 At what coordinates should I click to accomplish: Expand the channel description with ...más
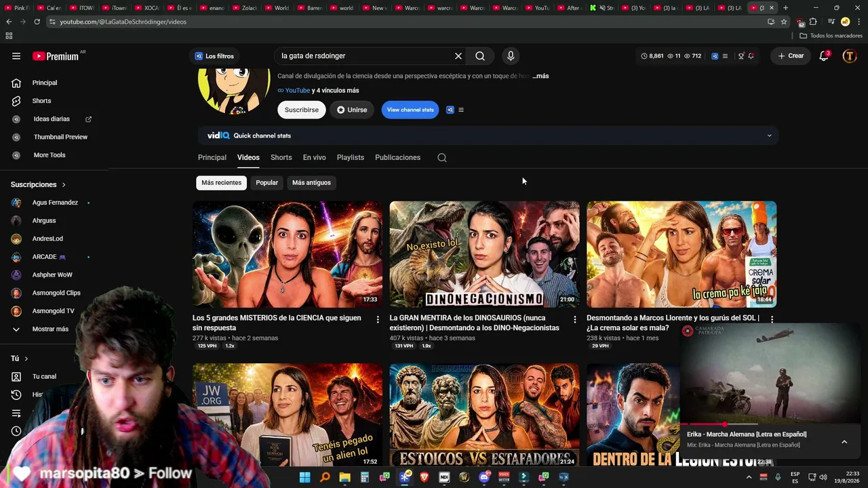540,77
